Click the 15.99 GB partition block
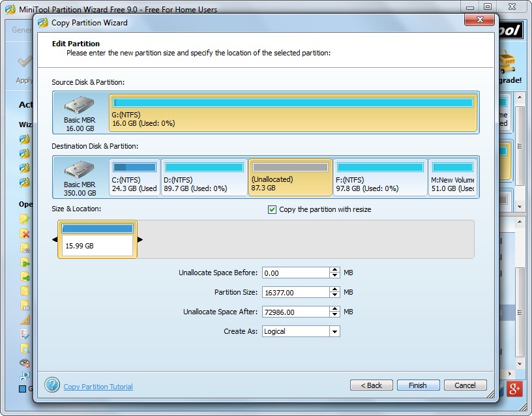Viewport: 532px width, 416px height. pyautogui.click(x=97, y=239)
